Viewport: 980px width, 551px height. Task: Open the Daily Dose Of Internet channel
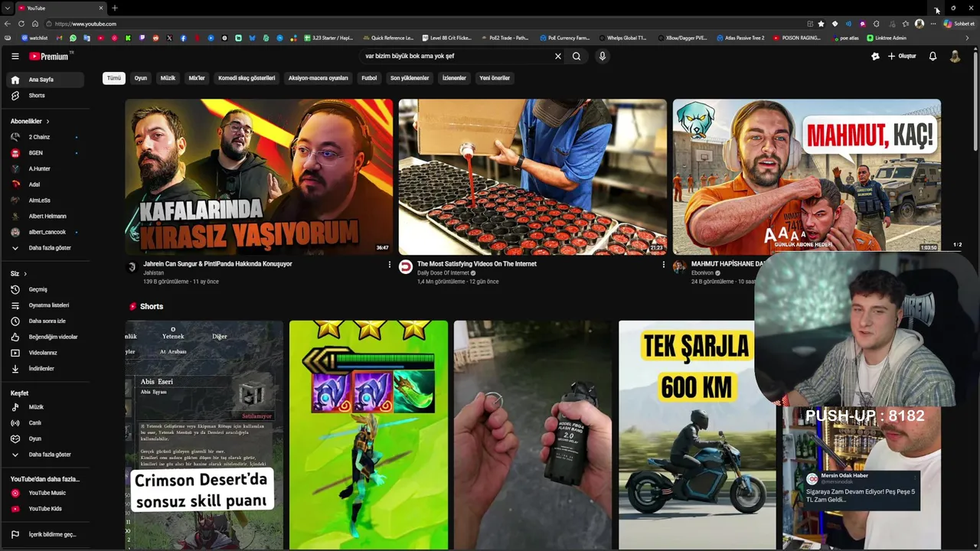(443, 273)
